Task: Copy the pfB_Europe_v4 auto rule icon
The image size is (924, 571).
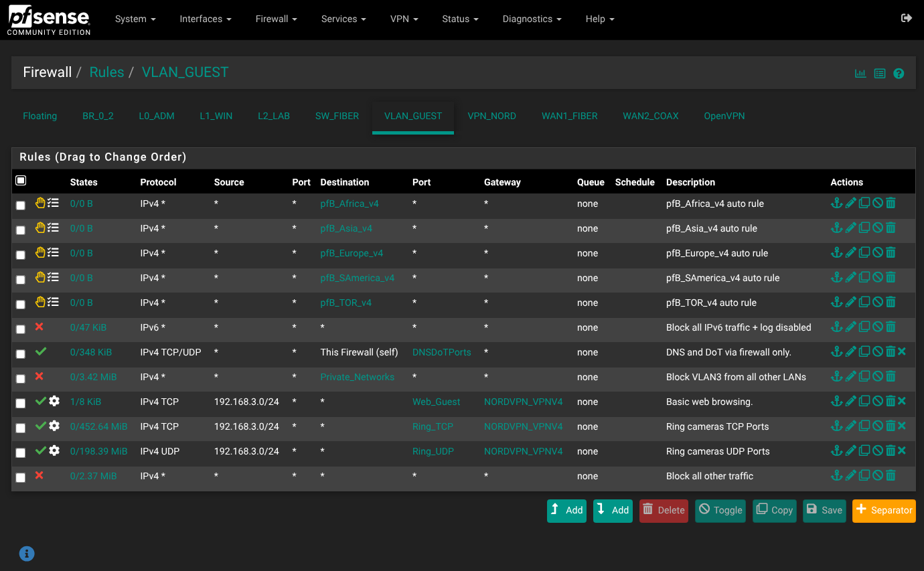Action: (864, 252)
